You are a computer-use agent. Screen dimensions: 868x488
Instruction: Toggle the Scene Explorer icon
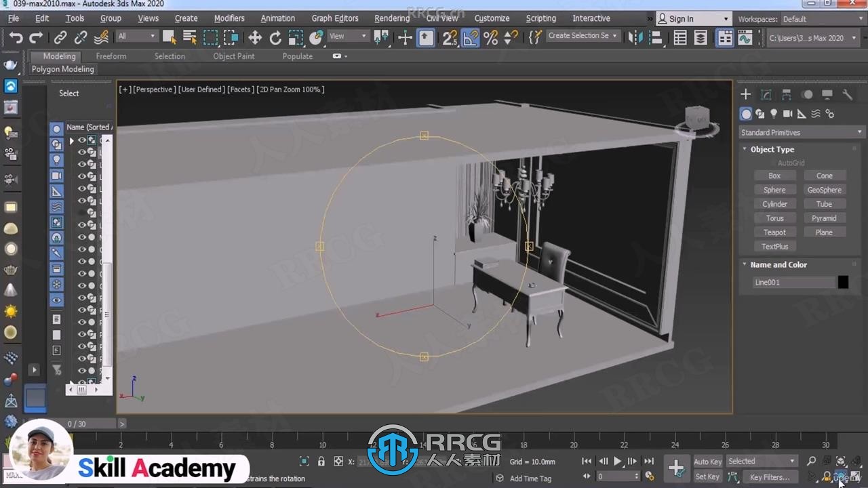pyautogui.click(x=680, y=38)
